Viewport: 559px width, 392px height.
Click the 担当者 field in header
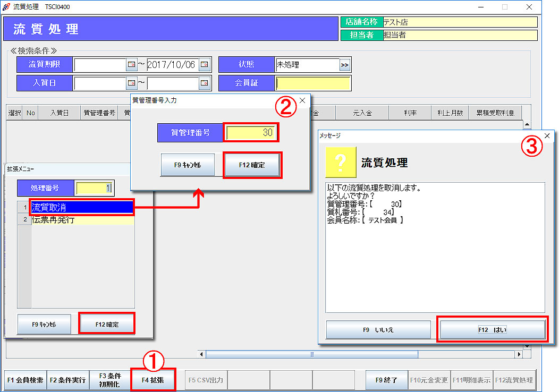tap(460, 35)
